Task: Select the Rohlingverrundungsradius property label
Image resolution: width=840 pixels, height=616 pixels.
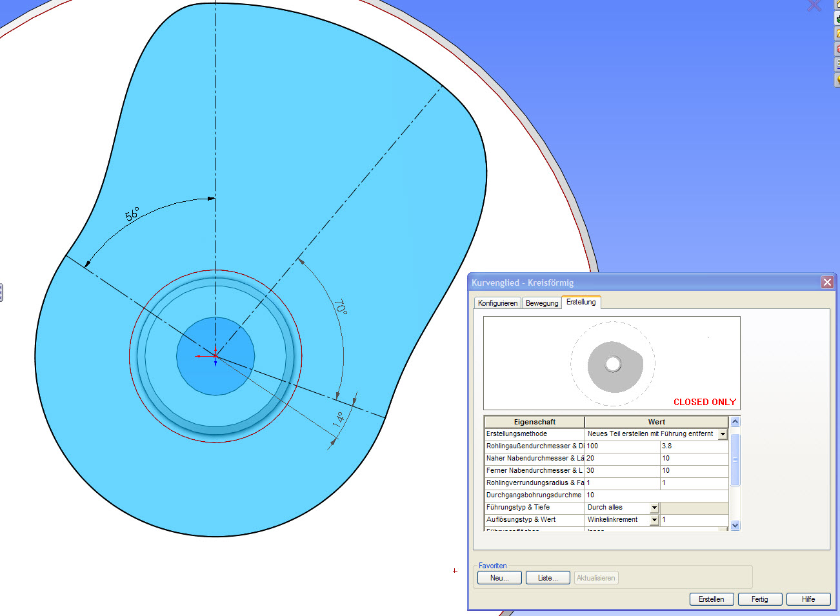Action: point(534,483)
